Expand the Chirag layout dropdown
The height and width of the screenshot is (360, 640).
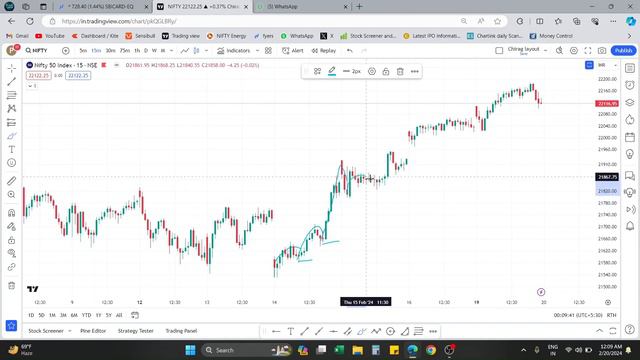(545, 50)
